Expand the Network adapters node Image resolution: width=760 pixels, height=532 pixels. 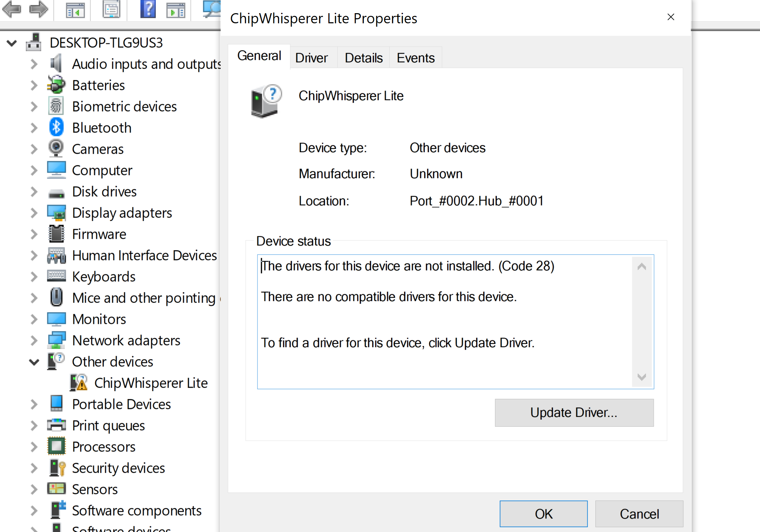(34, 340)
